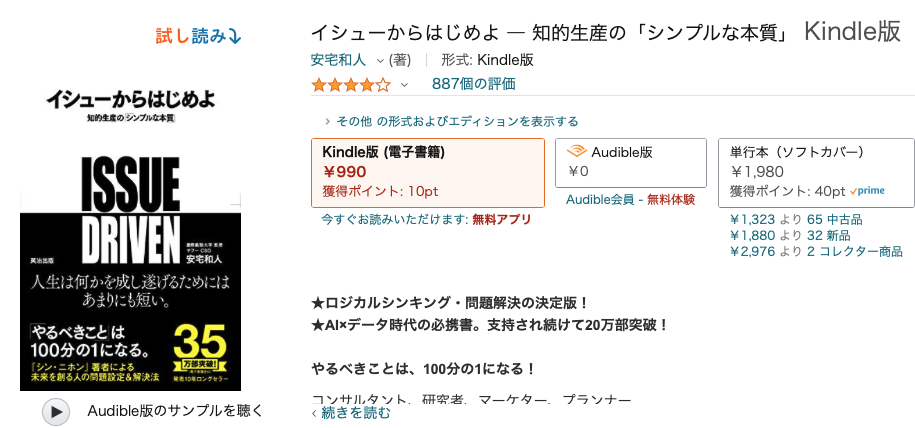Click the star rating icons

pyautogui.click(x=351, y=85)
